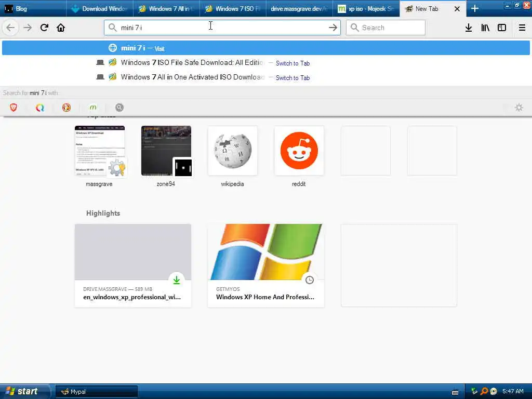Screen dimensions: 532x399
Task: Open the keyboard icon in the taskbar
Action: 455,392
